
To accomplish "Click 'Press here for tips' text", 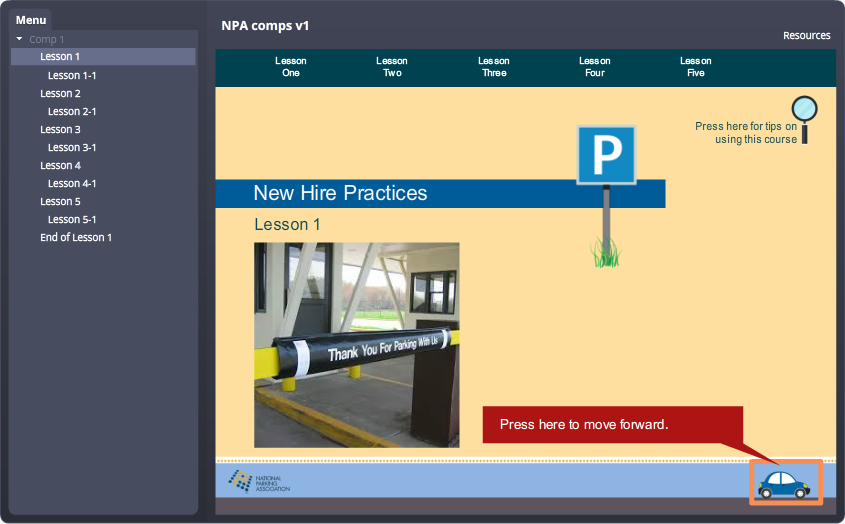I will point(746,133).
